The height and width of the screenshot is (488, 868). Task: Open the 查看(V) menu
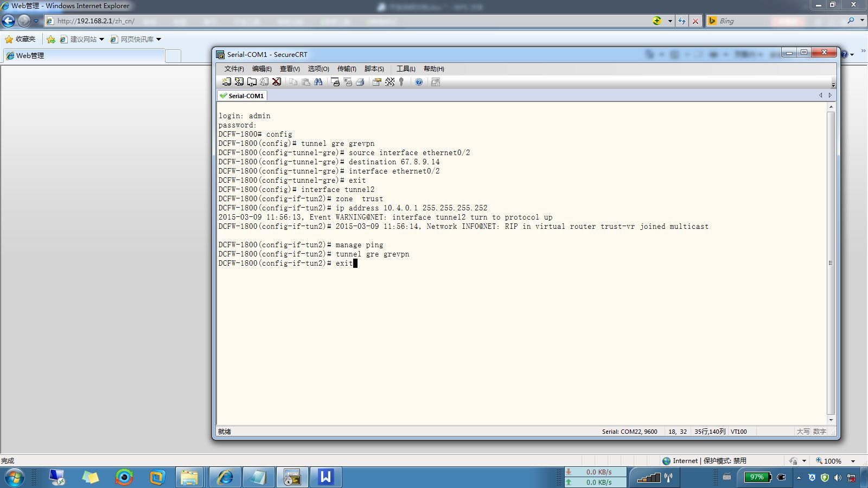click(x=290, y=69)
